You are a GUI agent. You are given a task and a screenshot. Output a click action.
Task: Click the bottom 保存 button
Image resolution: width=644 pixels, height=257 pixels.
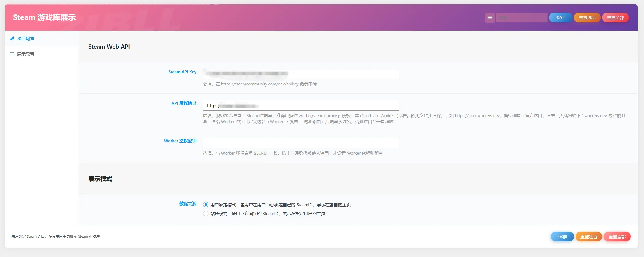coord(562,237)
